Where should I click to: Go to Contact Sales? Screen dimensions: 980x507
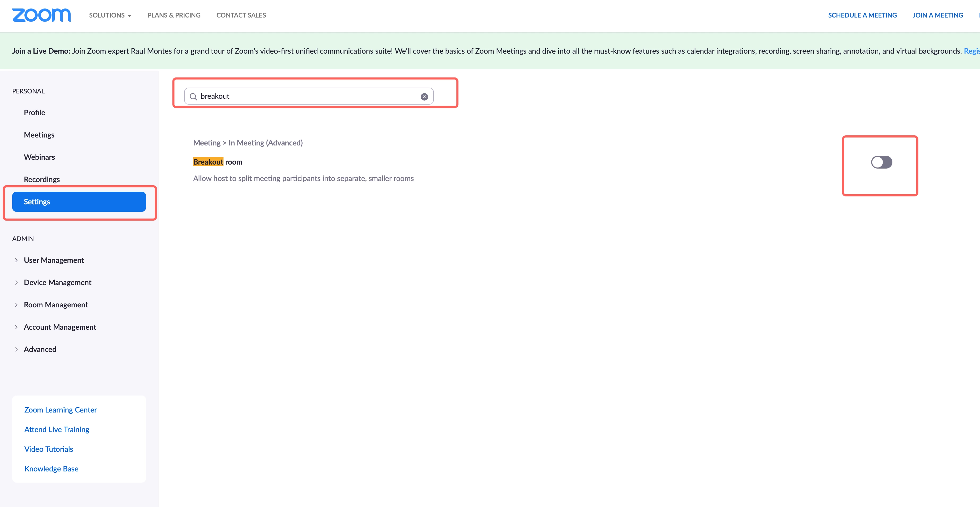tap(241, 15)
